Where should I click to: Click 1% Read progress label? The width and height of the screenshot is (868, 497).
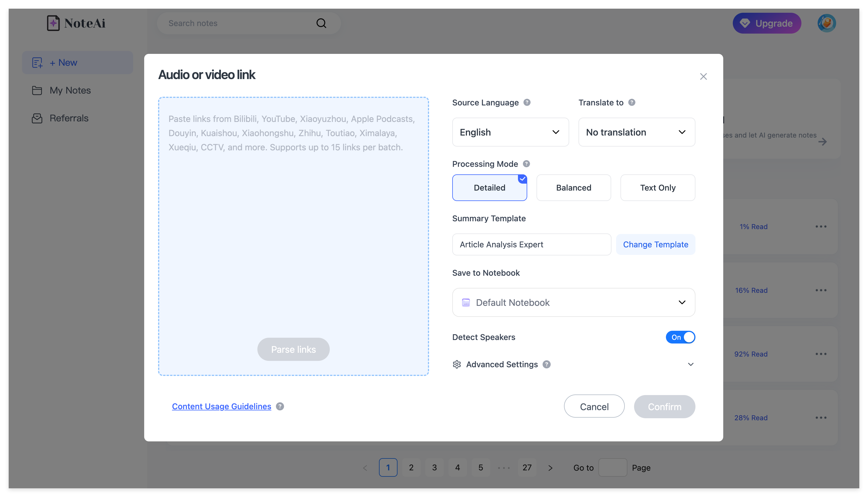(x=753, y=227)
